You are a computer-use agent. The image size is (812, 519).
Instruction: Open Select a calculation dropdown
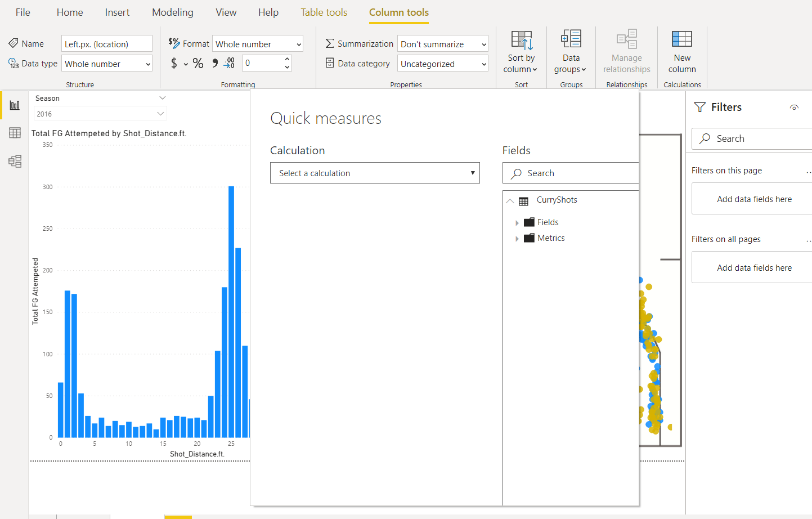pos(375,173)
